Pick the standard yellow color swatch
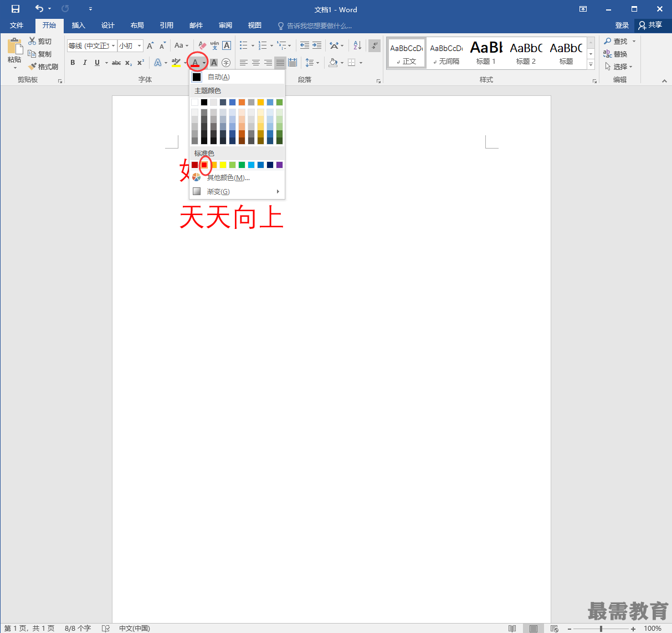 coord(223,165)
